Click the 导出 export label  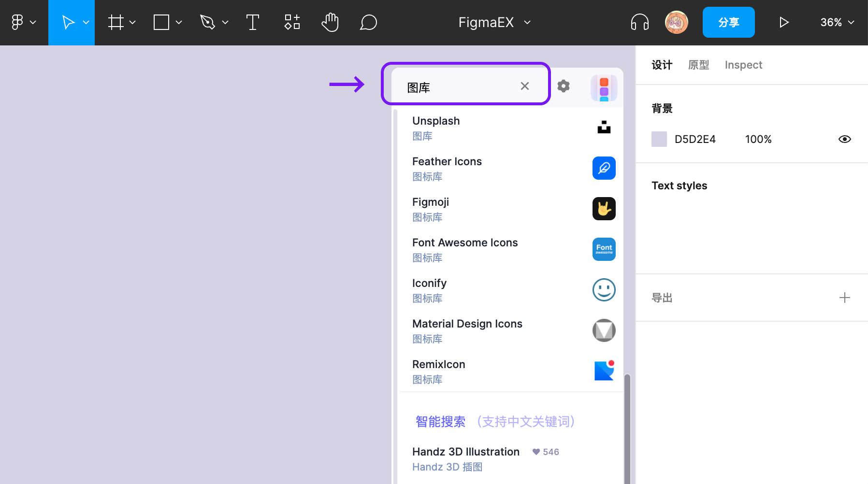(662, 298)
